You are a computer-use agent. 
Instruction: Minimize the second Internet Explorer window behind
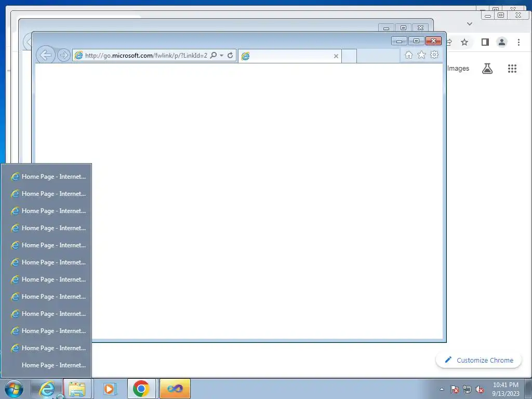(x=386, y=28)
